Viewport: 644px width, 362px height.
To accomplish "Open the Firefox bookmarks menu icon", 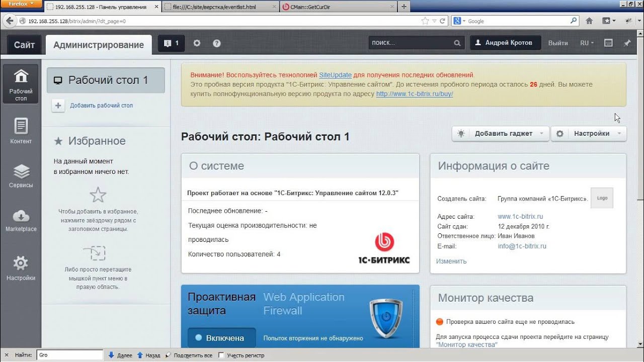I will tap(609, 21).
